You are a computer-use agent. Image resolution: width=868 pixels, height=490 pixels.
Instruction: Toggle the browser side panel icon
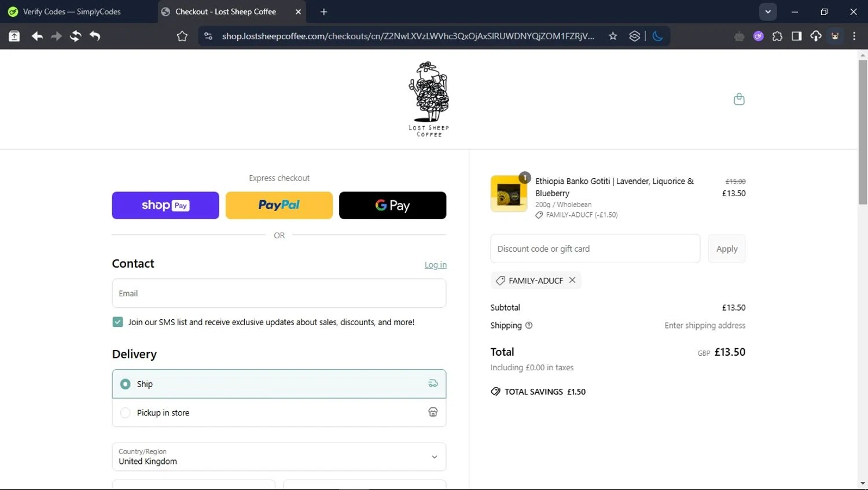[x=796, y=36]
